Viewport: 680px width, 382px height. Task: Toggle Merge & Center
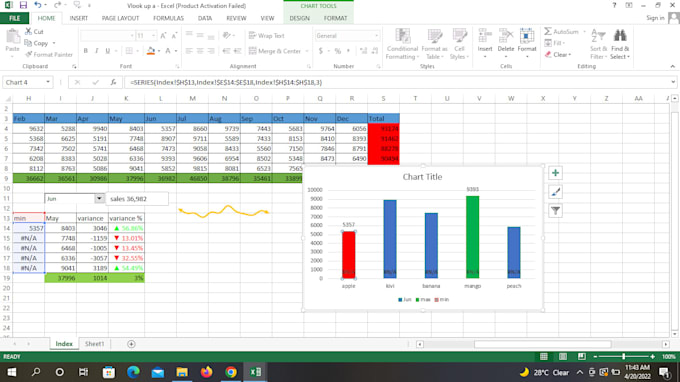tap(275, 51)
